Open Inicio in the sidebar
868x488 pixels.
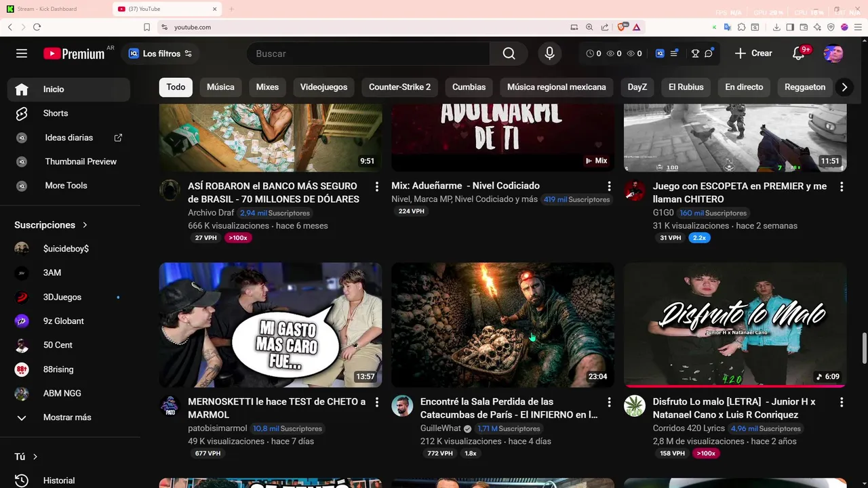68,89
